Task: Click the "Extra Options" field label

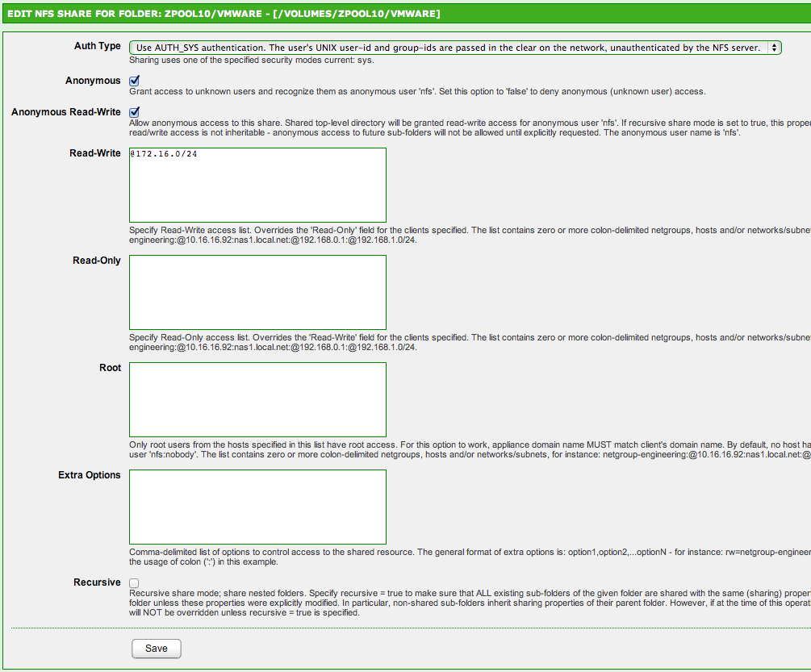Action: 90,475
